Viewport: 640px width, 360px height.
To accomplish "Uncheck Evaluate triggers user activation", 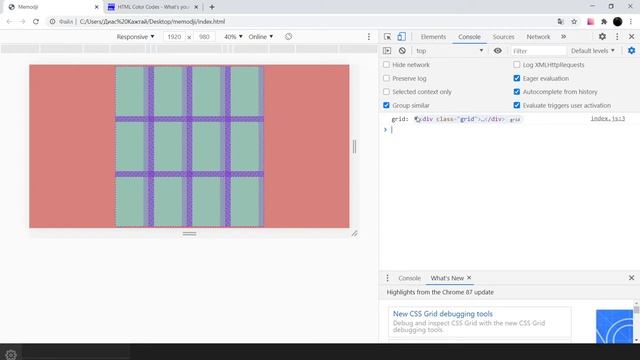I will [x=517, y=105].
